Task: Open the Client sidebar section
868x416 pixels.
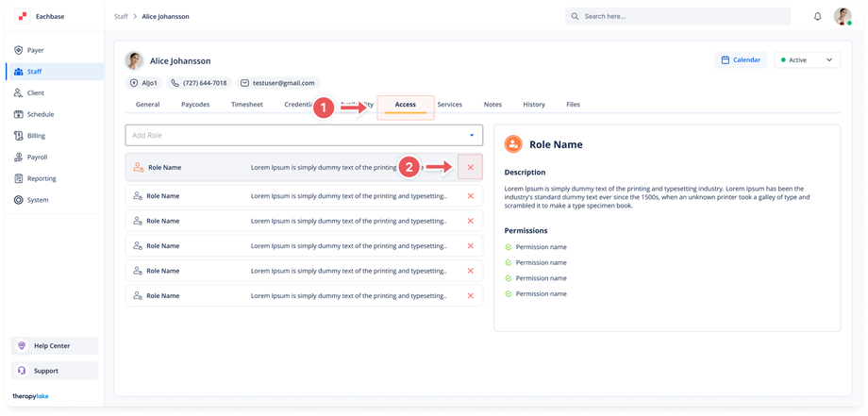Action: click(35, 93)
